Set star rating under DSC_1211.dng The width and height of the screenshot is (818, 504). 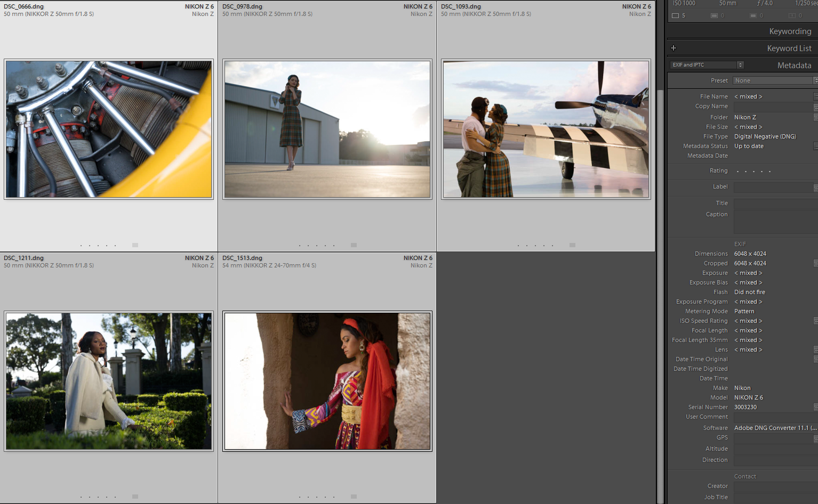tap(98, 497)
